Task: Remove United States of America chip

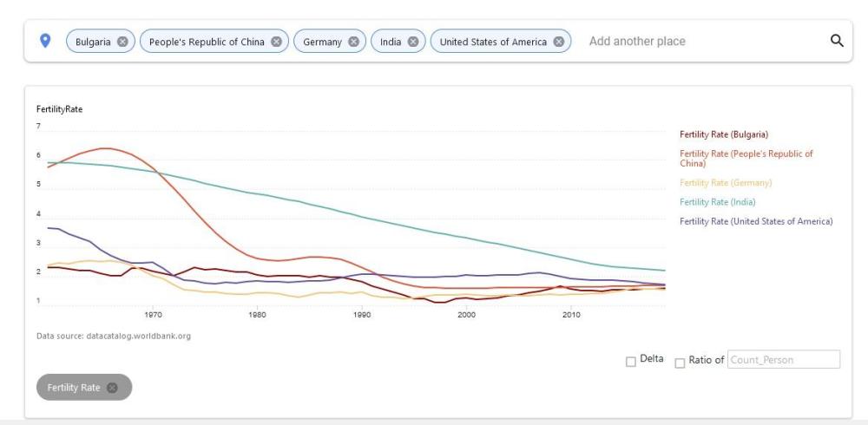Action: point(559,42)
